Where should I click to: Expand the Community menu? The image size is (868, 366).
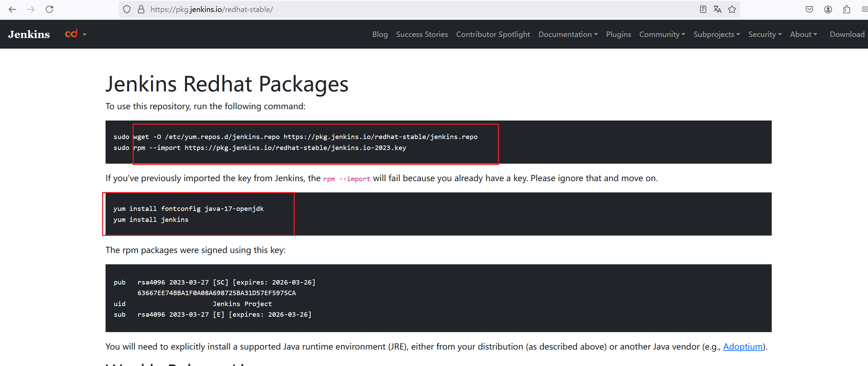[x=662, y=34]
